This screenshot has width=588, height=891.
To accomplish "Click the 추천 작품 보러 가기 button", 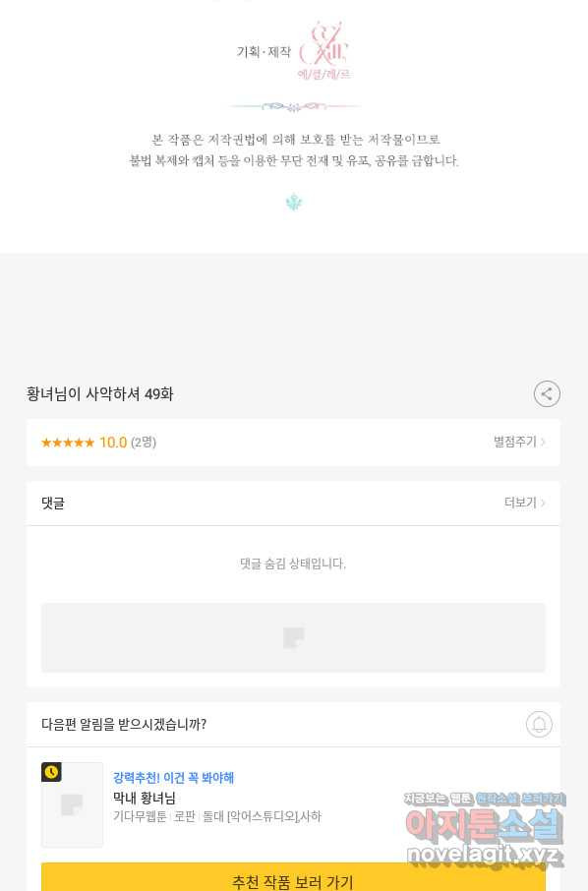I will click(x=293, y=877).
